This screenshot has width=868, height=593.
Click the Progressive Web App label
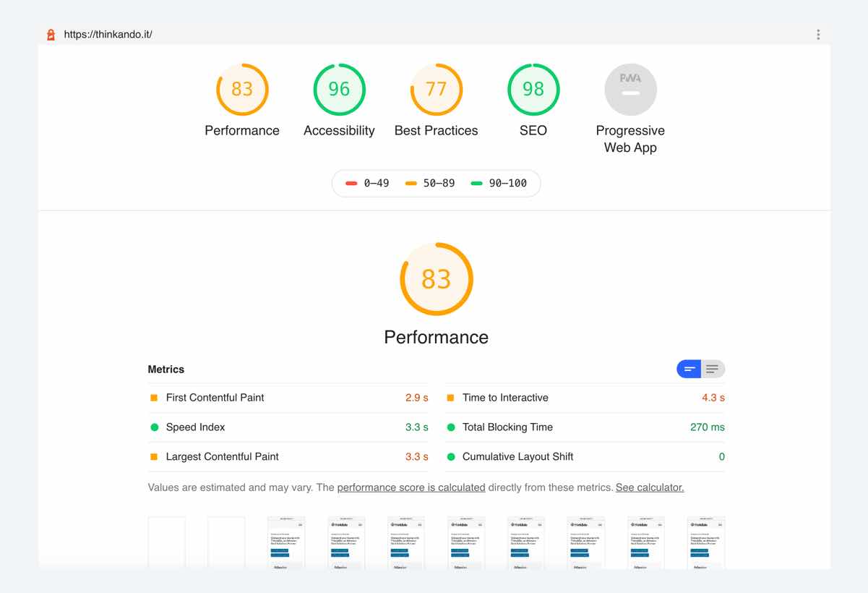(x=630, y=139)
